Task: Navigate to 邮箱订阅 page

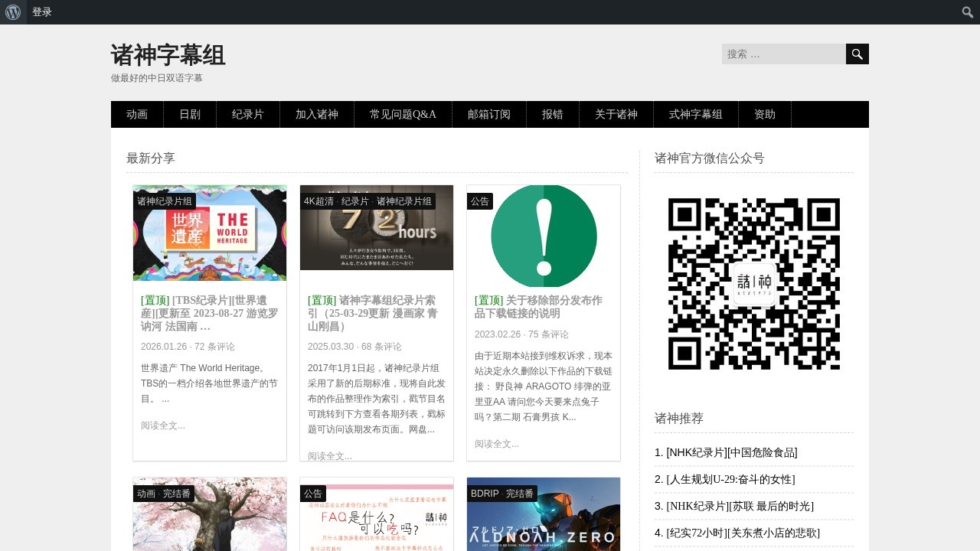Action: tap(489, 115)
